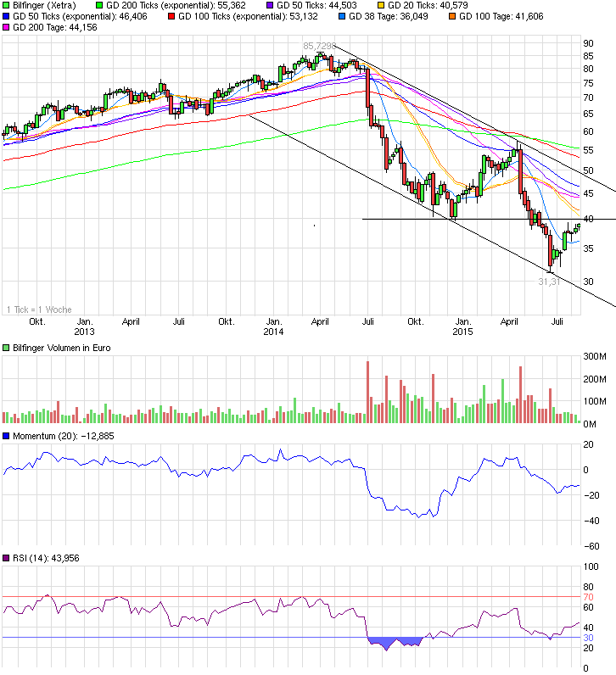Click the blue 30 RSI oversold label
The height and width of the screenshot is (675, 616).
pyautogui.click(x=589, y=638)
